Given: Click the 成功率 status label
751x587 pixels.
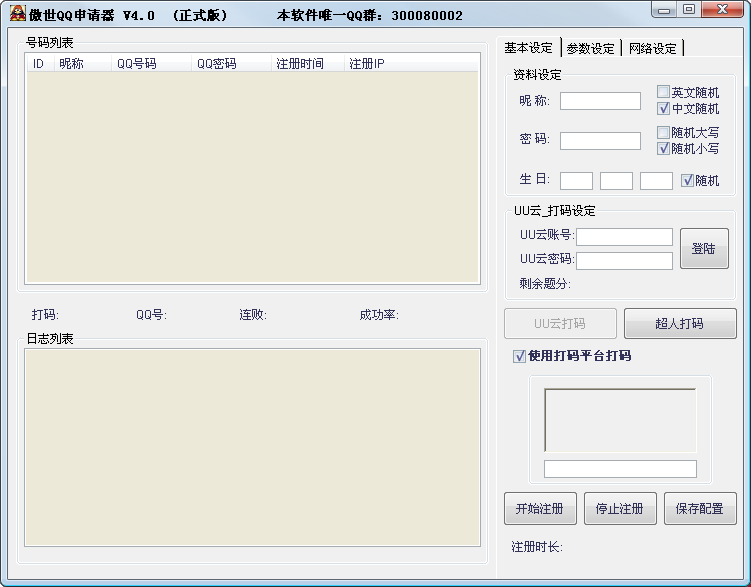Looking at the screenshot, I should [379, 315].
